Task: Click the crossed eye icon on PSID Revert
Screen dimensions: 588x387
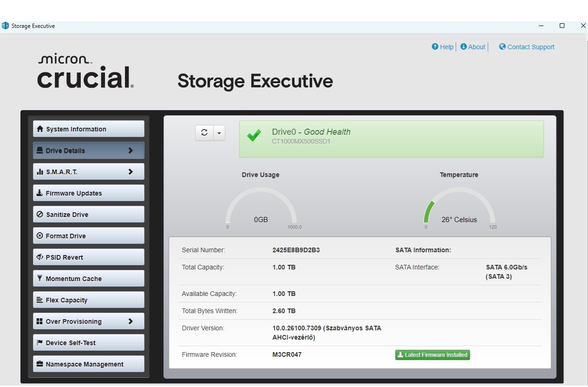Action: 40,257
